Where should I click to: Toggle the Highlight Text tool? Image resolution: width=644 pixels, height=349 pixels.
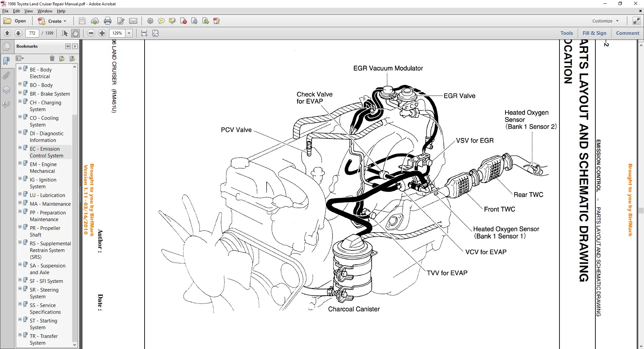click(x=172, y=21)
